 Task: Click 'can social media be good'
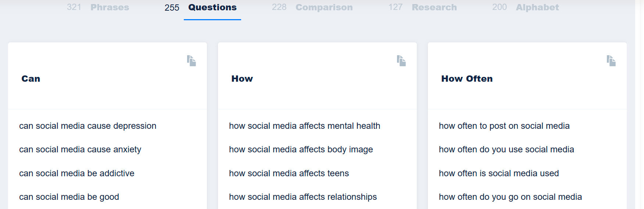[x=69, y=197]
